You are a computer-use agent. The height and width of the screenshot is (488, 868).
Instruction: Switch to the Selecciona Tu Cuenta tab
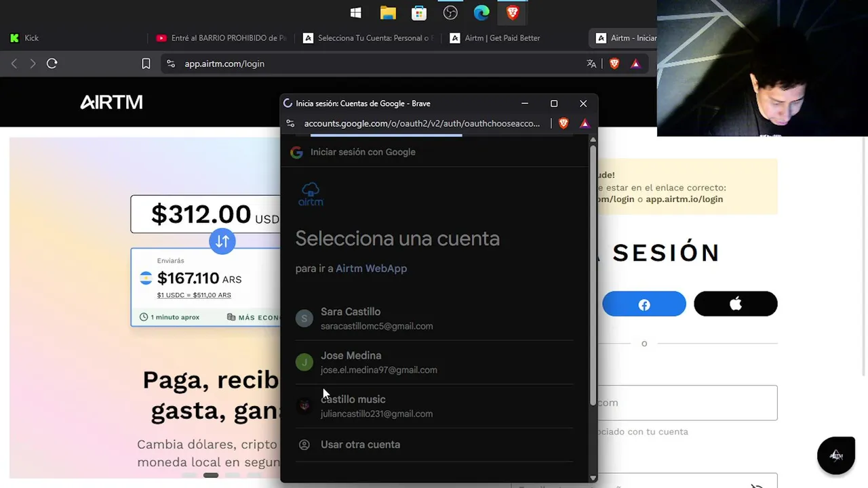tap(368, 38)
